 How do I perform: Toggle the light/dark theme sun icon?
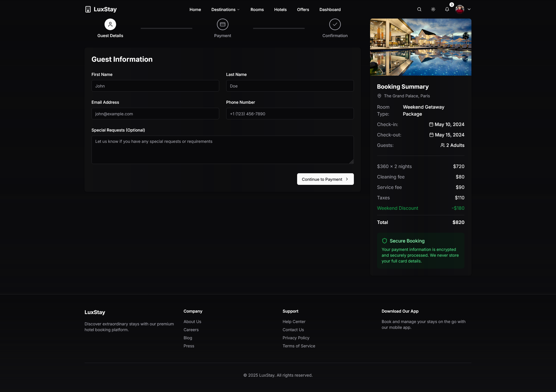coord(433,9)
